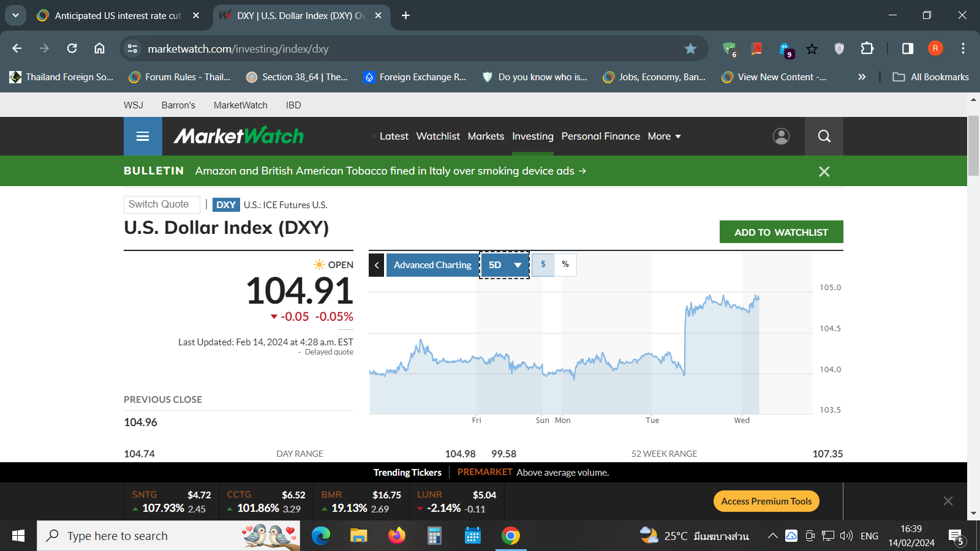Open the BMR trending ticker
This screenshot has width=980, height=551.
361,501
